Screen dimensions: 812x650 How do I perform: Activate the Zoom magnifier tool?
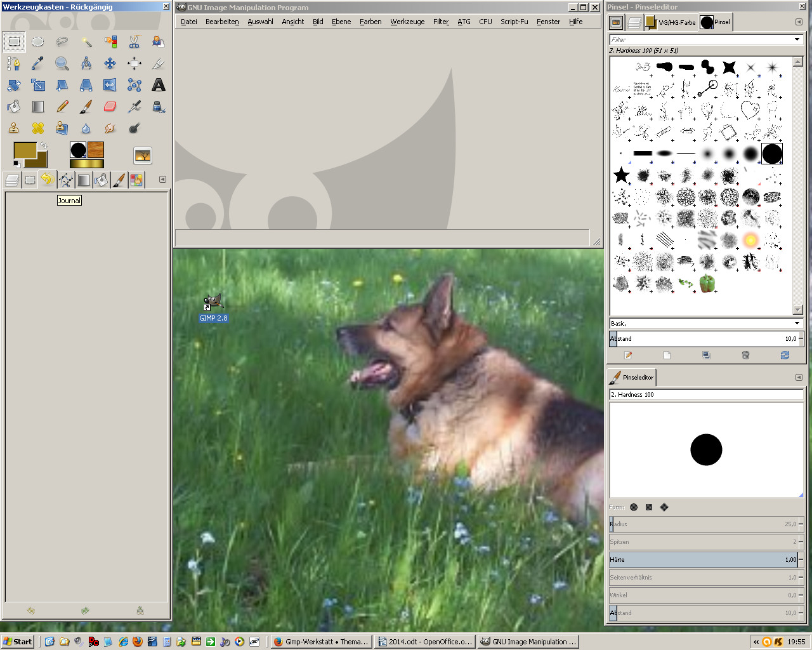tap(62, 63)
